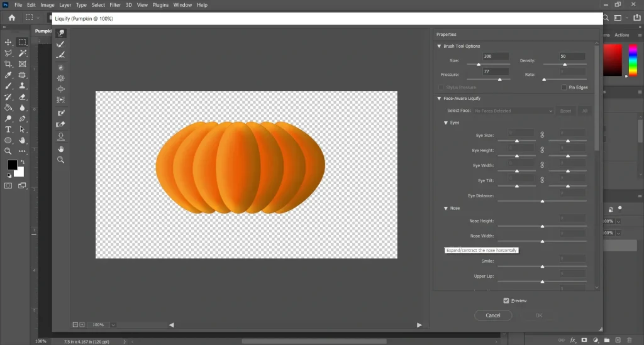Viewport: 644px width, 345px height.
Task: Collapse the Nose section
Action: (446, 209)
